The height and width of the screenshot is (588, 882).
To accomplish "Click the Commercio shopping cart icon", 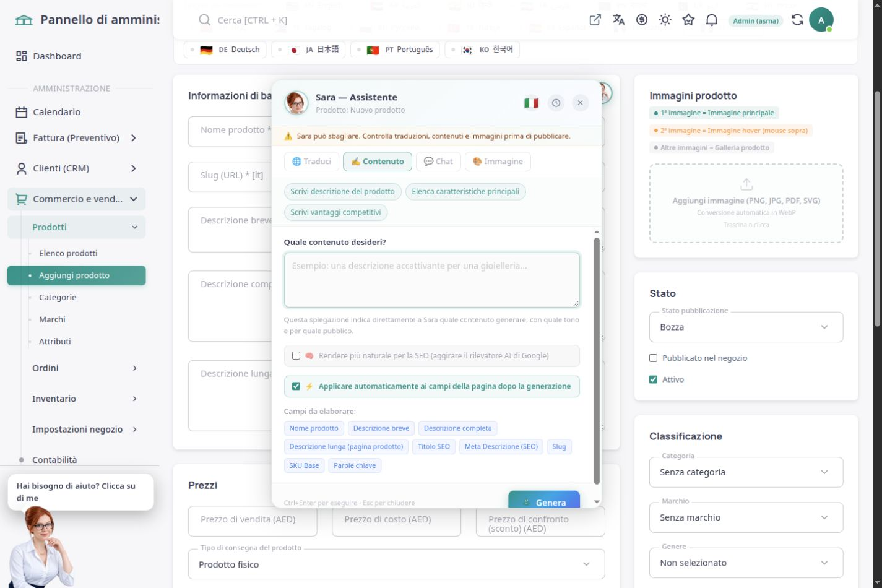I will (x=22, y=199).
